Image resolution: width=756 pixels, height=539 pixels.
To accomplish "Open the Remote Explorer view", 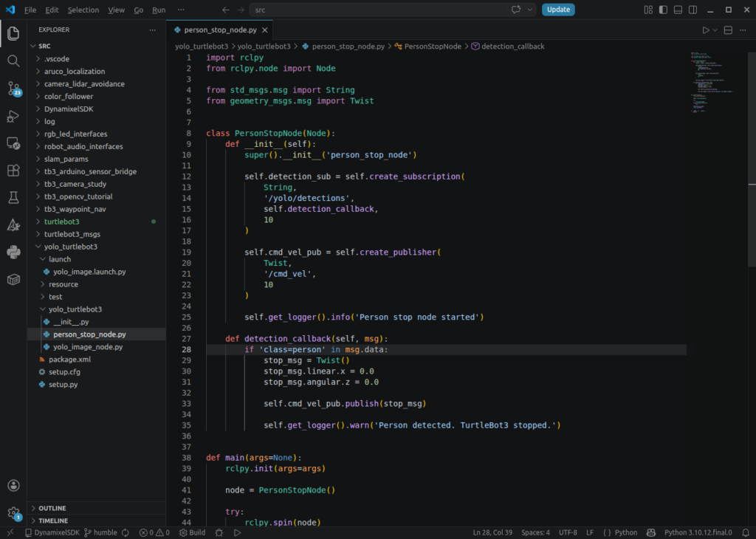I will pos(13,143).
